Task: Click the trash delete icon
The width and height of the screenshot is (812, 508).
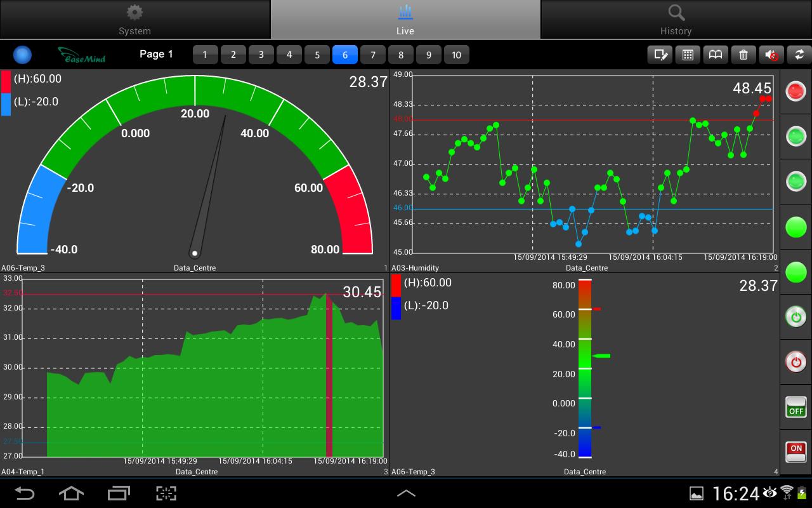Action: (743, 55)
